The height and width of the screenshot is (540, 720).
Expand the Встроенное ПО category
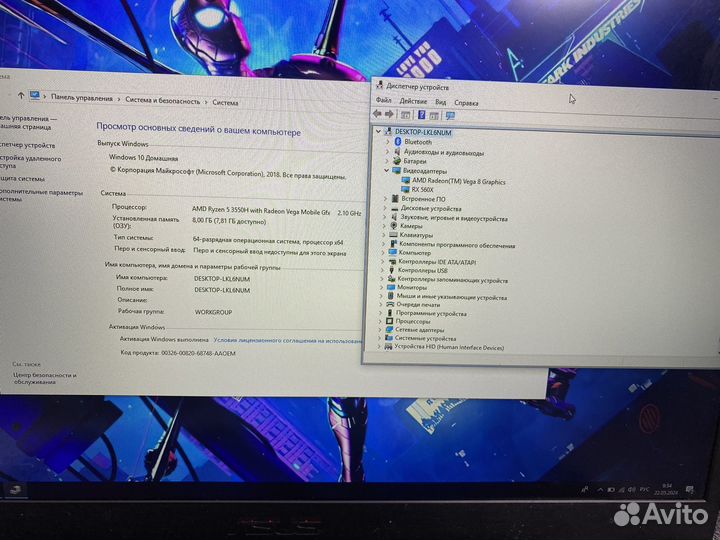pyautogui.click(x=385, y=198)
